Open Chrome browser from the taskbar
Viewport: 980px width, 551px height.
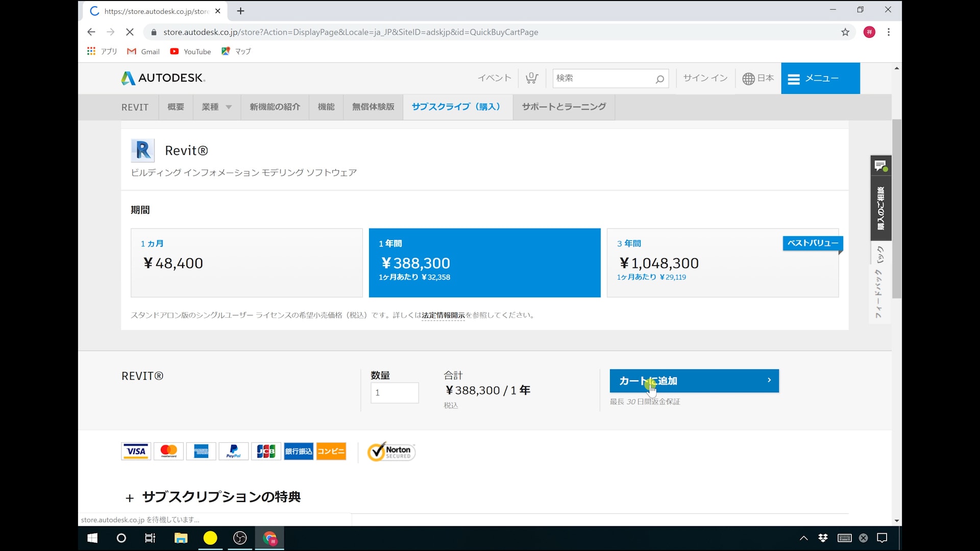pos(269,538)
